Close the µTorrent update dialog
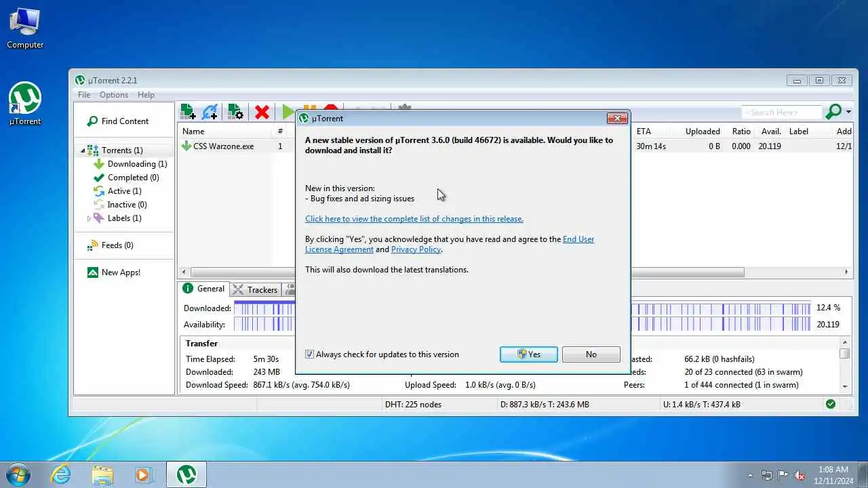The width and height of the screenshot is (868, 488). pos(616,118)
